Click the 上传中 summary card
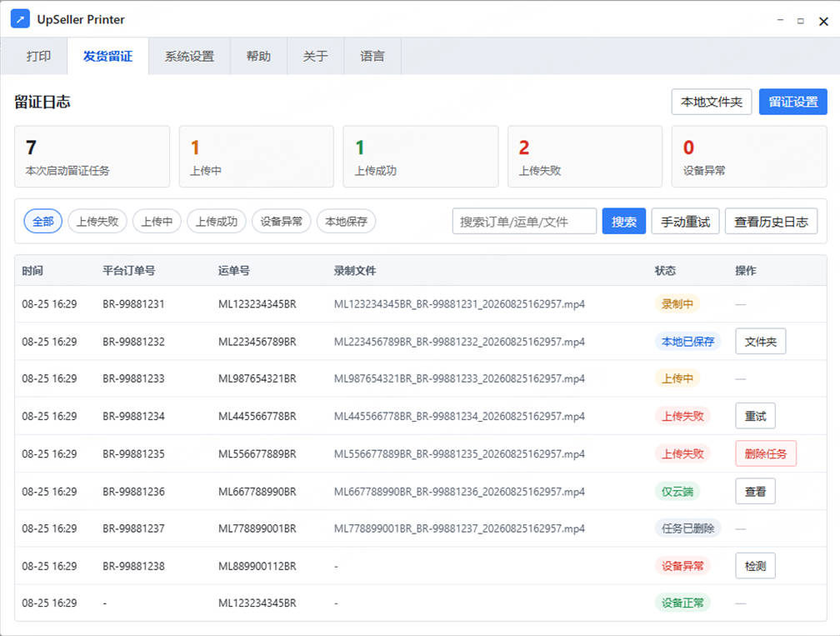The width and height of the screenshot is (840, 636). [x=256, y=157]
